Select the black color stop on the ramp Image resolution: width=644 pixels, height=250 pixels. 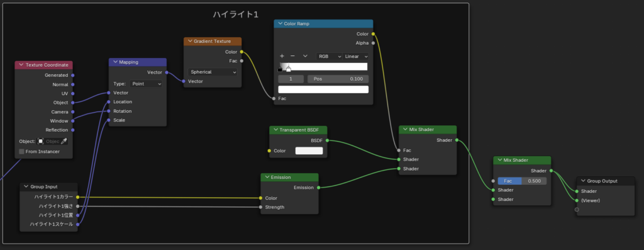(280, 69)
